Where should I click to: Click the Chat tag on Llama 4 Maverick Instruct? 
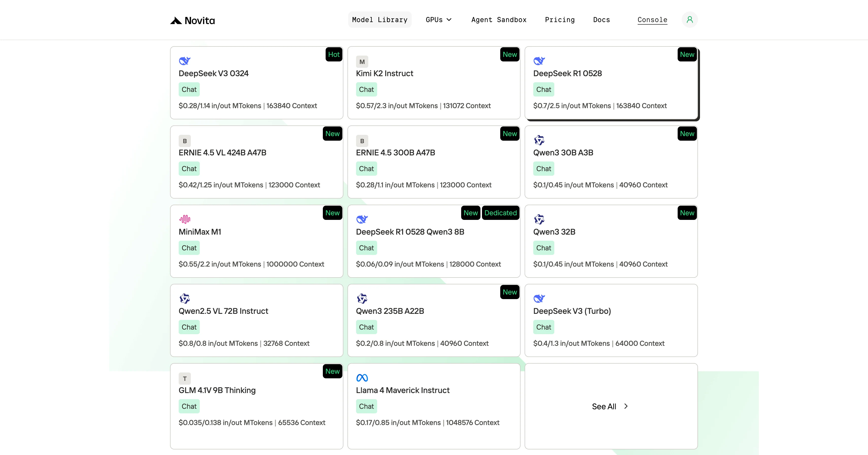pyautogui.click(x=366, y=407)
